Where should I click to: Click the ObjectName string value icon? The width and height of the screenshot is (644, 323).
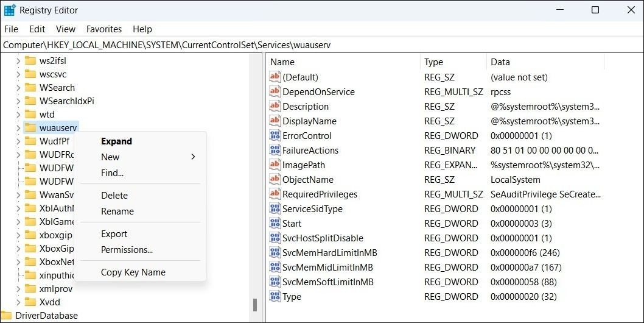coord(275,179)
